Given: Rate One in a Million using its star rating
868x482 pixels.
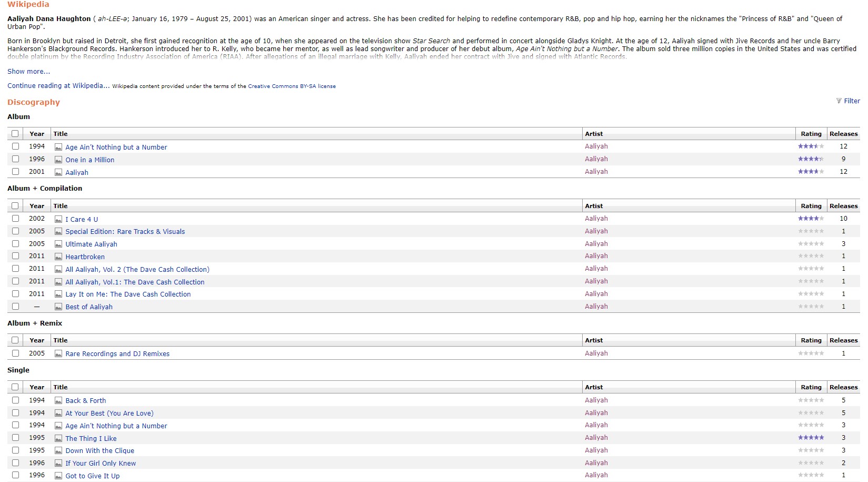Looking at the screenshot, I should click(x=811, y=159).
